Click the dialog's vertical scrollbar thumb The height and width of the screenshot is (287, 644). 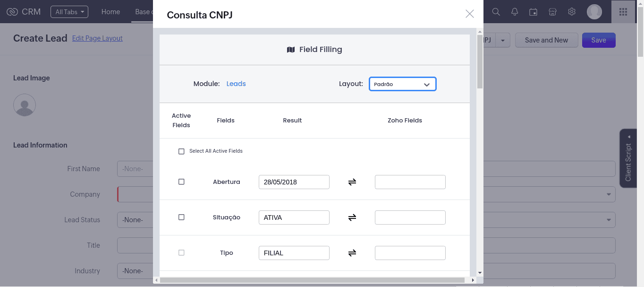tap(480, 61)
